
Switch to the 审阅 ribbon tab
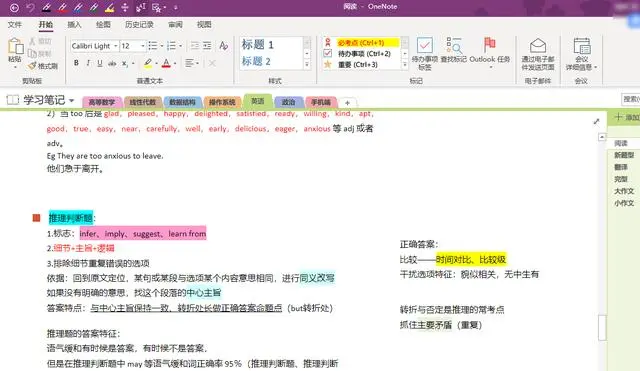[176, 24]
